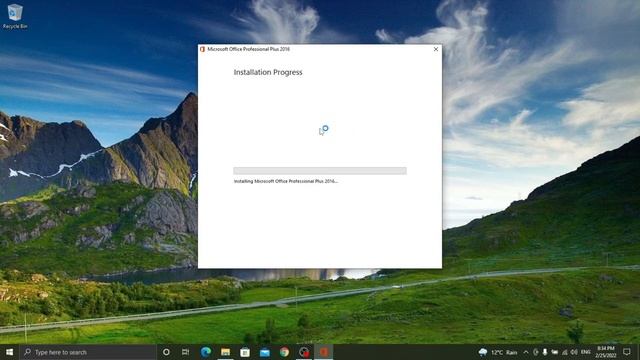
Task: Open the clock showing 2/25/2022
Action: [x=606, y=352]
